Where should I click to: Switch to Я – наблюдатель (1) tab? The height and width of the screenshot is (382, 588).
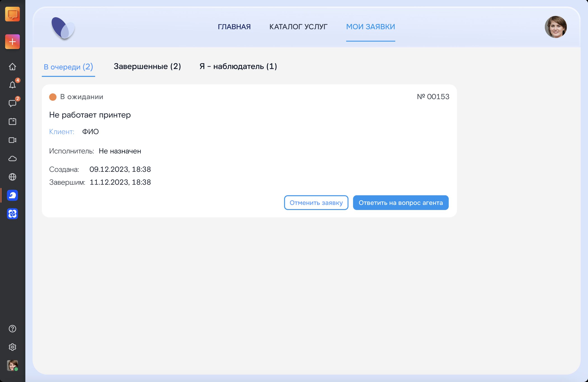point(238,66)
